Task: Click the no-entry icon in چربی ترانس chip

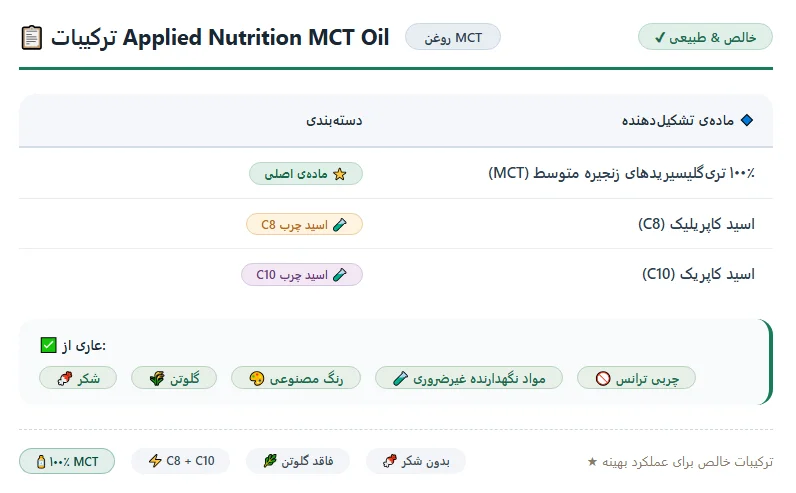Action: 603,379
